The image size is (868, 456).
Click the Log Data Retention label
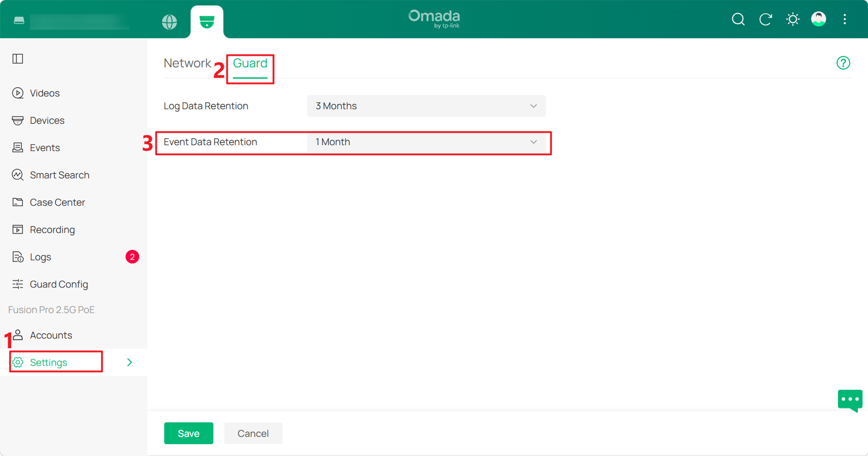(206, 106)
